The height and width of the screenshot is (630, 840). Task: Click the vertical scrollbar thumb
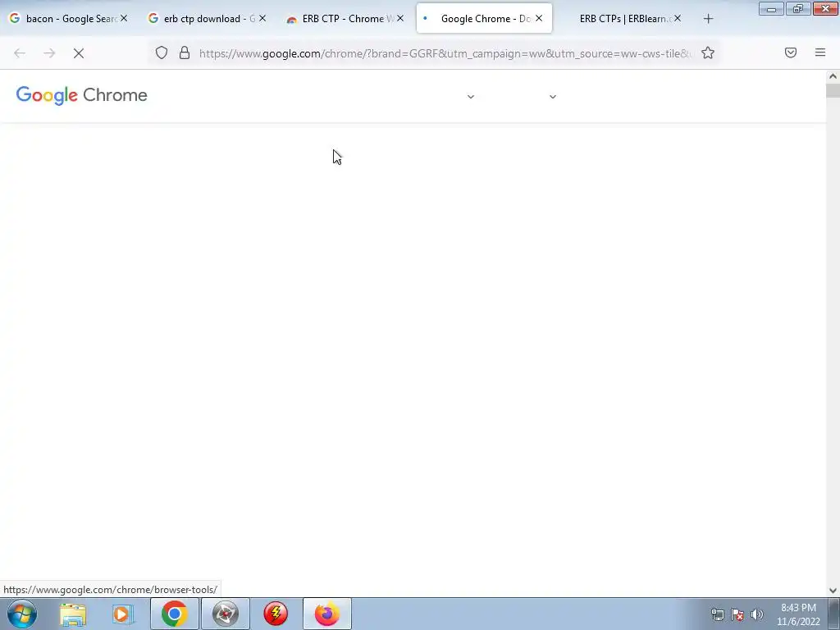tap(833, 89)
